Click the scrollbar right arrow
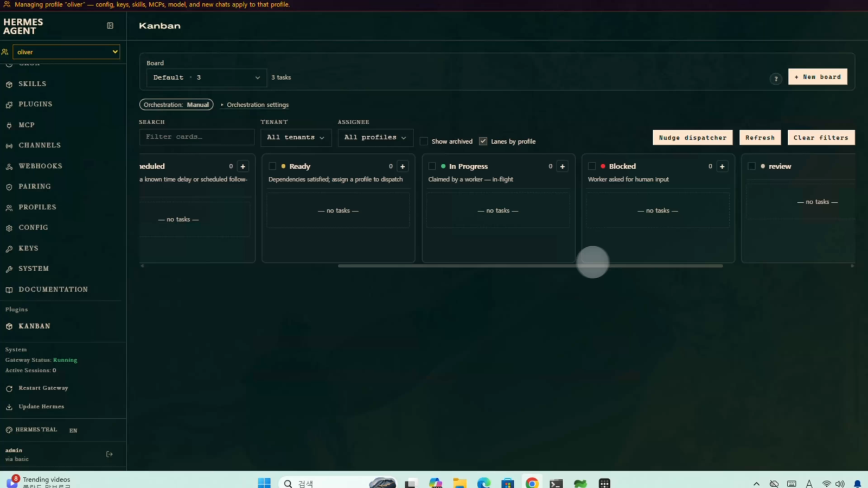868x488 pixels. click(x=852, y=266)
